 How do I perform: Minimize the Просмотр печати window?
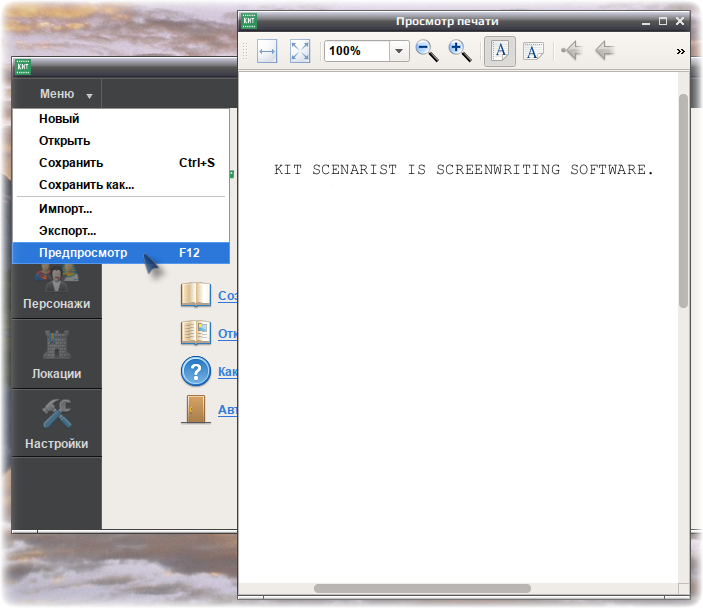pyautogui.click(x=646, y=22)
